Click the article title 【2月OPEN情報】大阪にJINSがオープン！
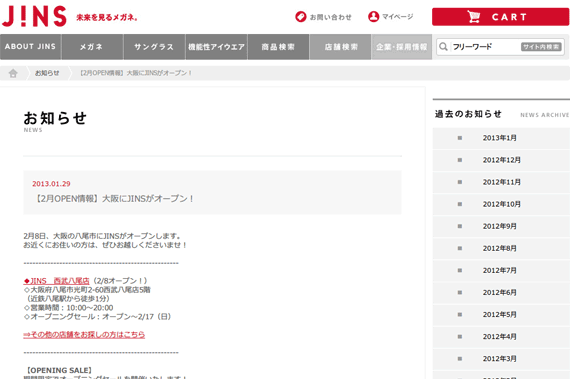The image size is (570, 379). pos(114,199)
